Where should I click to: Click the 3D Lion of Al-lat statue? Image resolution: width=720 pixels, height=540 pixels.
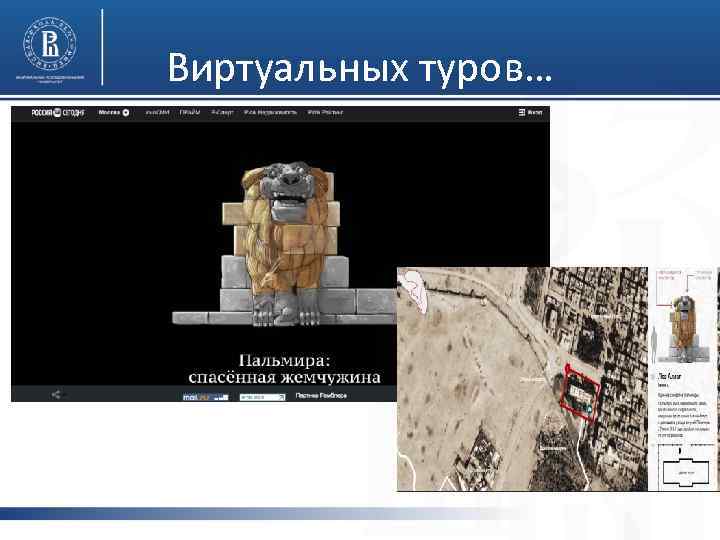285,243
